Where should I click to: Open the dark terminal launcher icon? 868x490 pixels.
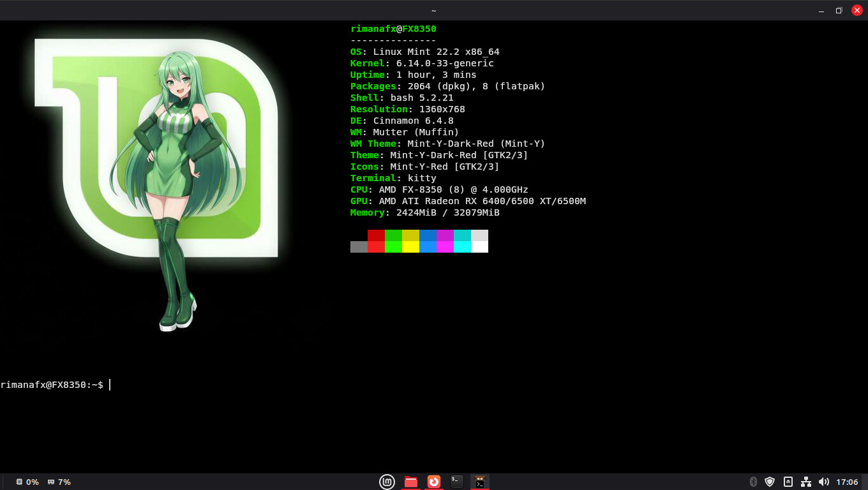(456, 482)
